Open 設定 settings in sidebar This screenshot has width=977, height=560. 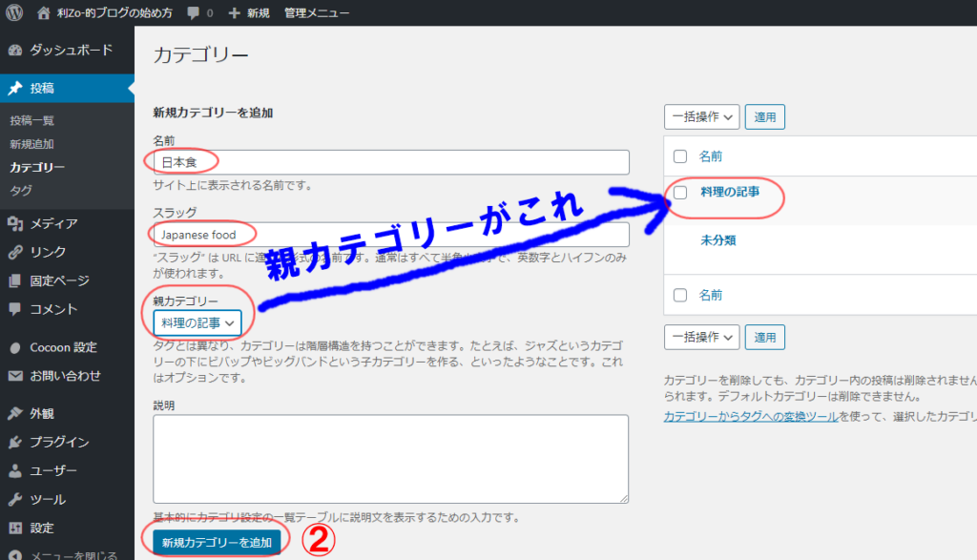tap(42, 528)
